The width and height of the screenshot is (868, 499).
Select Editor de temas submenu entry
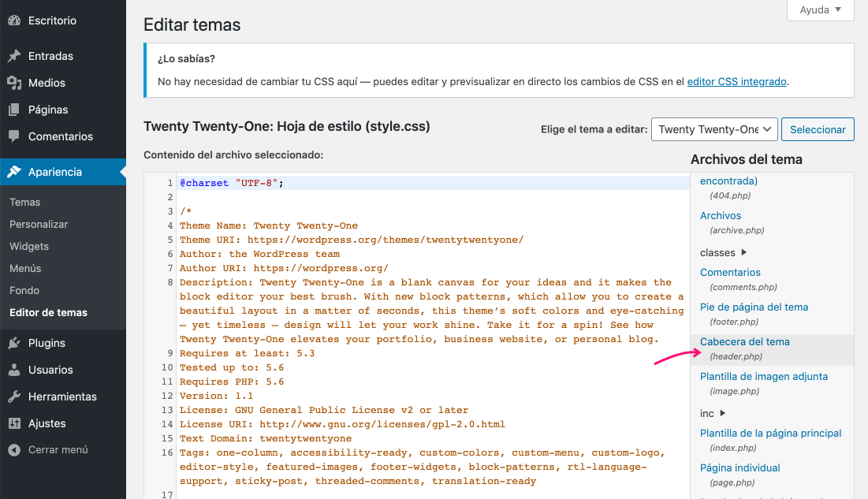[49, 312]
